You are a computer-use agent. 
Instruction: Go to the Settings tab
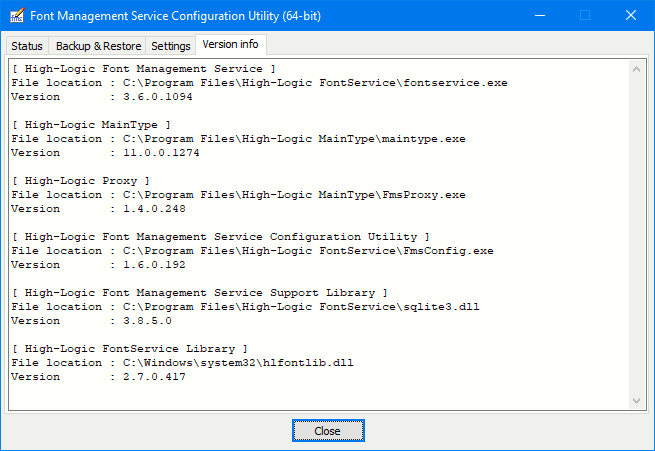[171, 46]
